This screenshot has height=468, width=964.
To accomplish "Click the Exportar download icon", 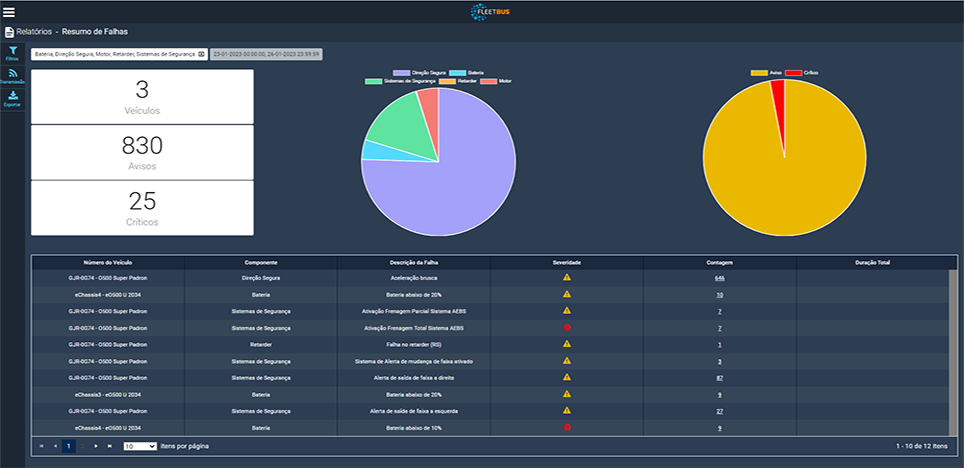I will [12, 98].
